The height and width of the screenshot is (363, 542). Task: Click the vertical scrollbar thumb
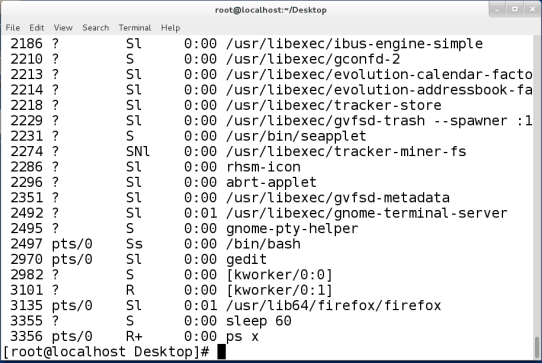click(x=537, y=347)
